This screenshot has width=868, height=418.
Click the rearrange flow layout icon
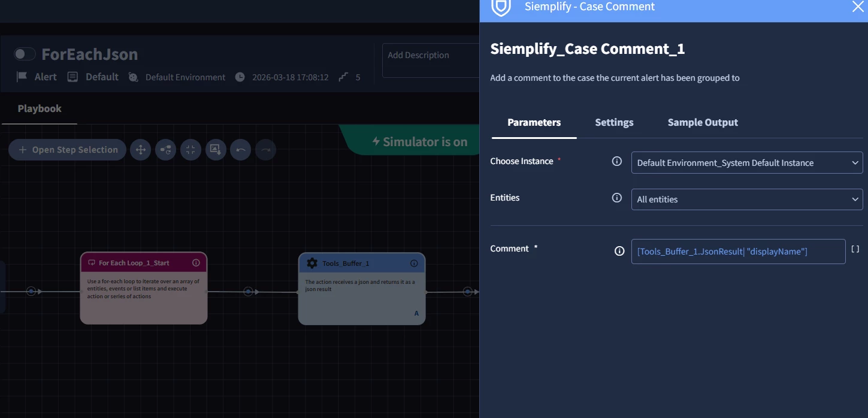166,150
